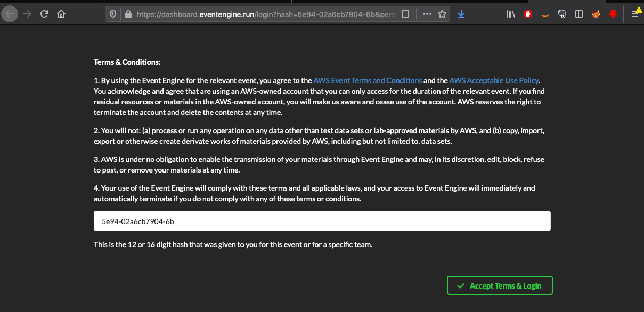The image size is (644, 312).
Task: Show site security padlock information
Action: tap(127, 14)
